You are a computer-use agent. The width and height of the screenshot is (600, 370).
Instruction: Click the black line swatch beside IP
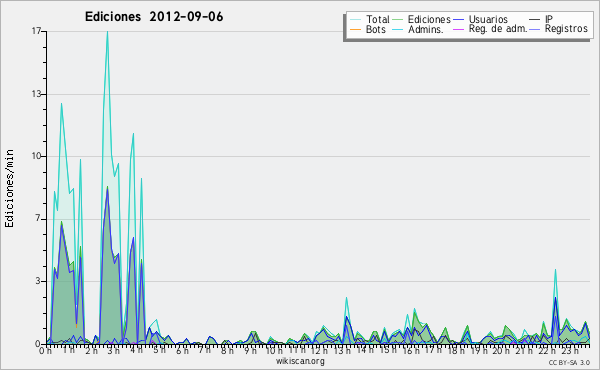(535, 20)
